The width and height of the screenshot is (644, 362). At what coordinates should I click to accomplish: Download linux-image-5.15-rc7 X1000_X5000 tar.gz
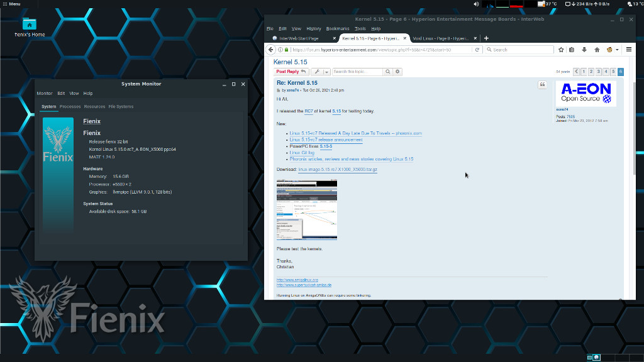click(338, 170)
